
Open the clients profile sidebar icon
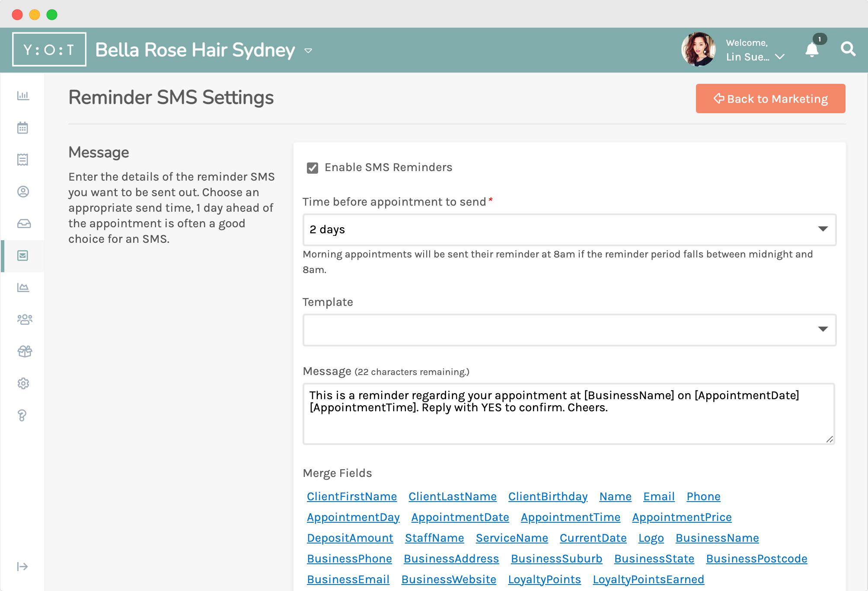tap(23, 191)
